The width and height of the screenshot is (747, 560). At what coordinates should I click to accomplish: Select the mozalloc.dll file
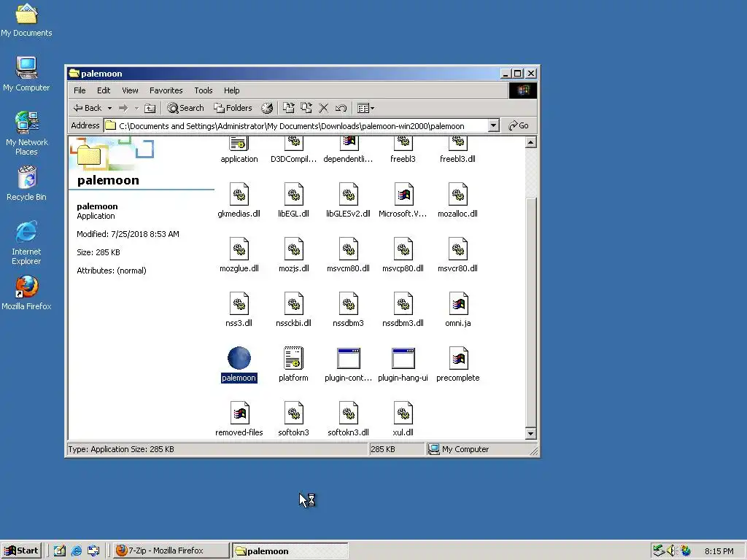458,194
